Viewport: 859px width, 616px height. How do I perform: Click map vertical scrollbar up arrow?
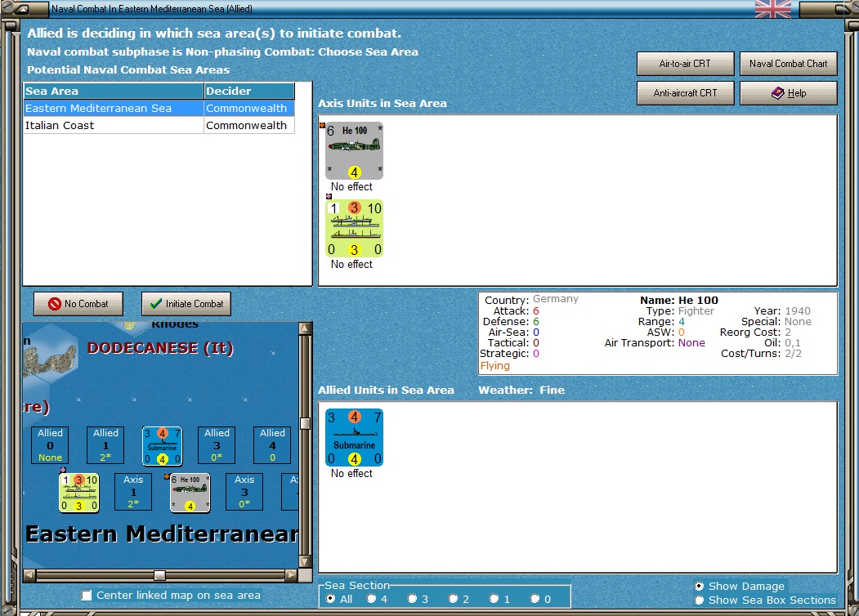[305, 328]
